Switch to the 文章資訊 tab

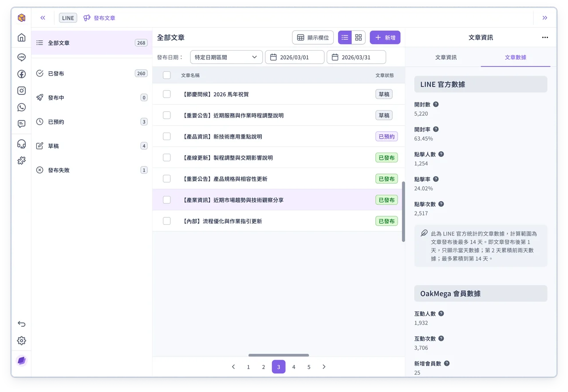[x=446, y=57]
